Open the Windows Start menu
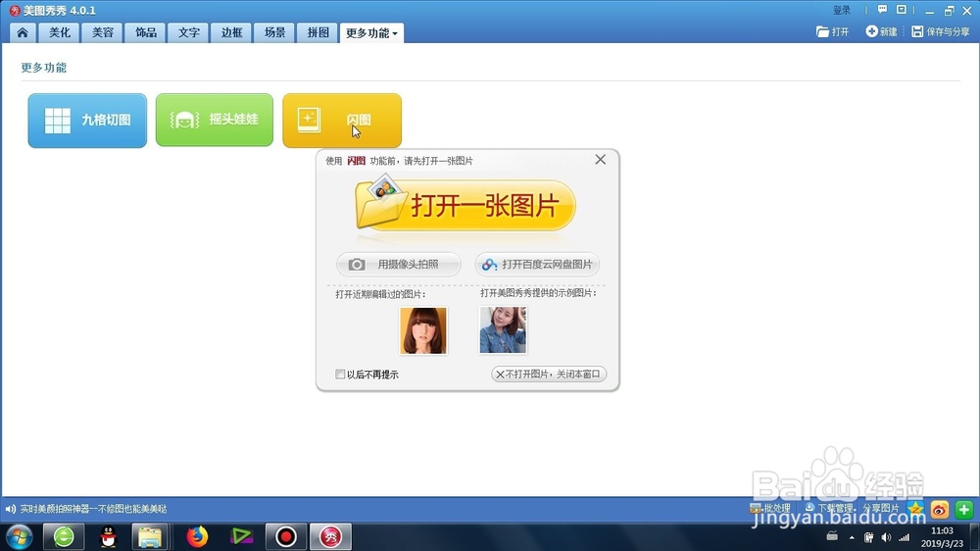Viewport: 980px width, 551px height. 19,536
